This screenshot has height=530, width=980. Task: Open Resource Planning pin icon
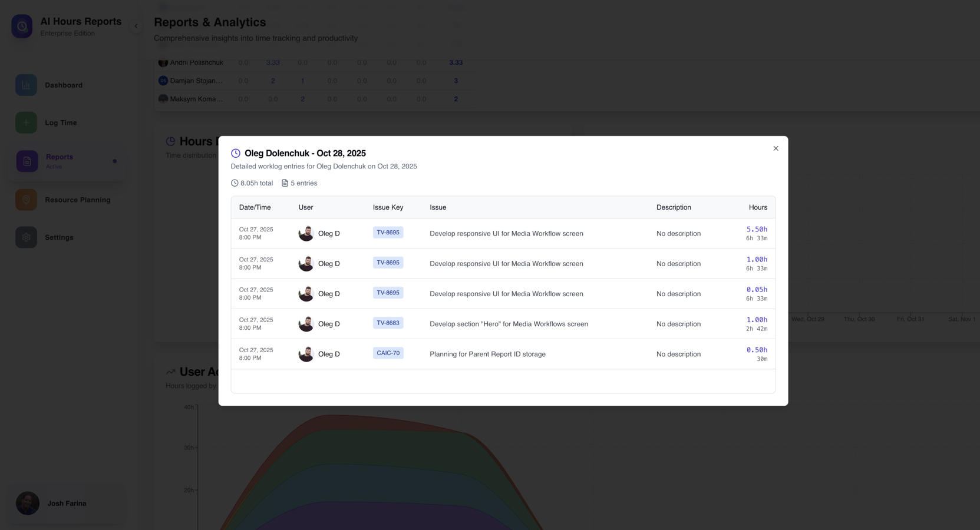tap(26, 200)
